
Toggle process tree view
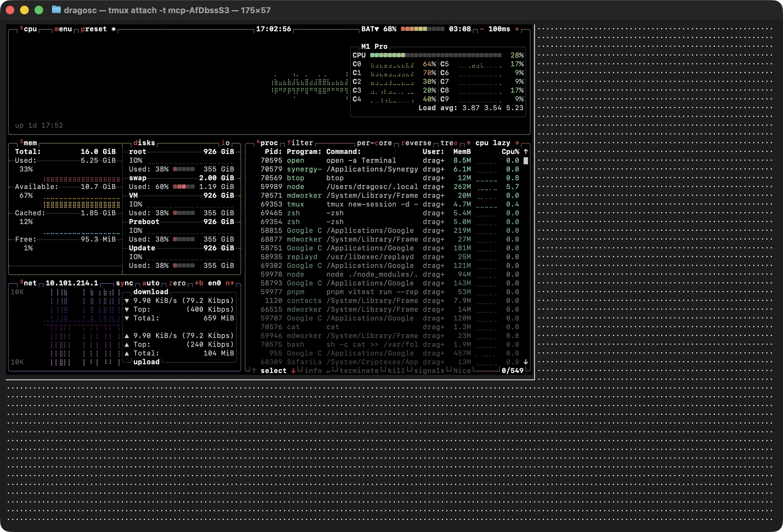coord(449,143)
